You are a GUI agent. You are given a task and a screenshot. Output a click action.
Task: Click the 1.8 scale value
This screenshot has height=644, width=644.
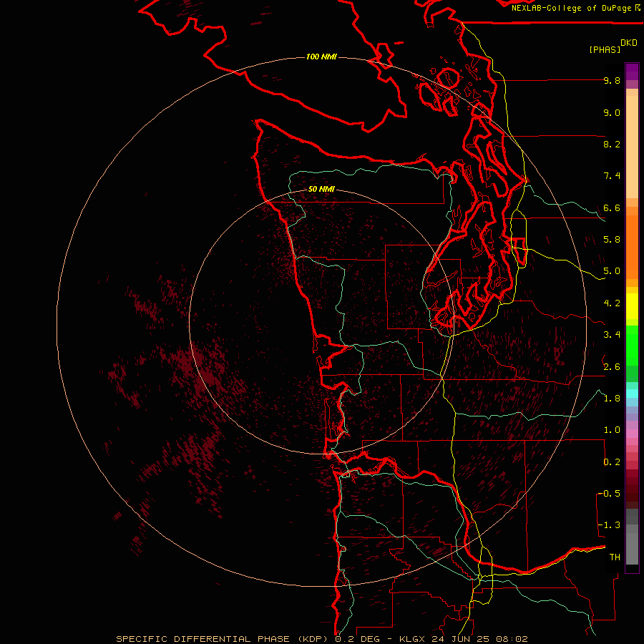tap(612, 399)
